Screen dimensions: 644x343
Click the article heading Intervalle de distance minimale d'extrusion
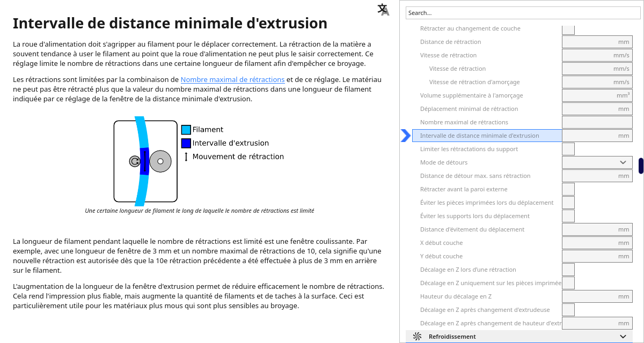[170, 24]
